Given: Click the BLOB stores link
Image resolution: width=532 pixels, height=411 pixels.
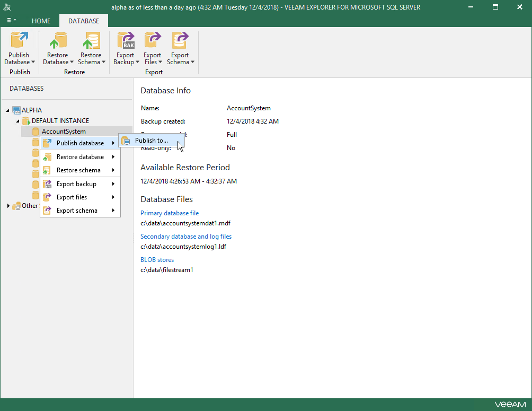Looking at the screenshot, I should (x=157, y=259).
